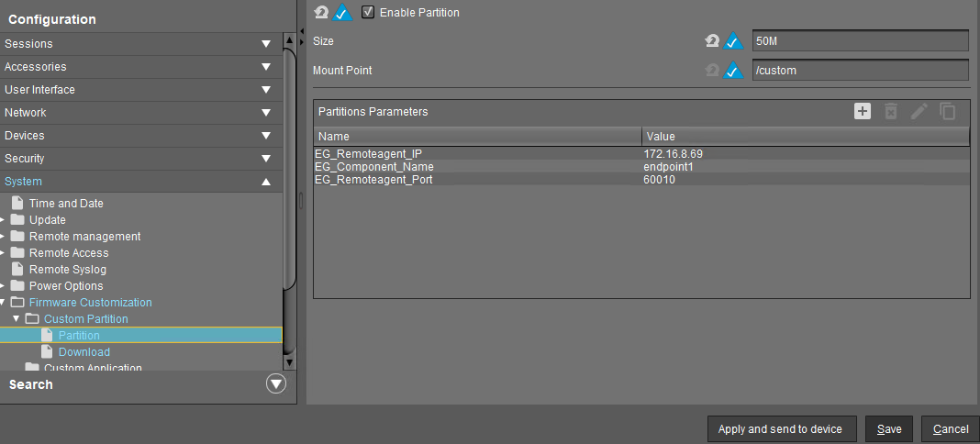Click the Remote management folder icon
Screen dimensions: 980x444
point(17,236)
